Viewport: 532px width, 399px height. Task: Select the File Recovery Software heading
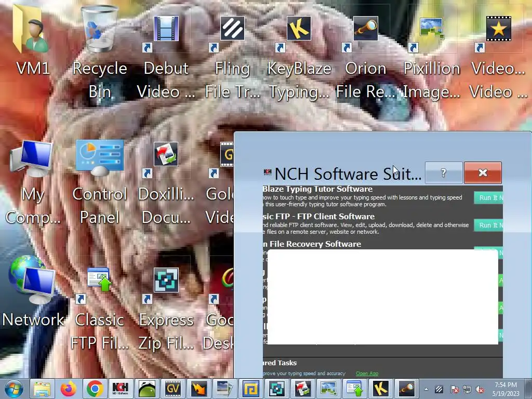312,244
